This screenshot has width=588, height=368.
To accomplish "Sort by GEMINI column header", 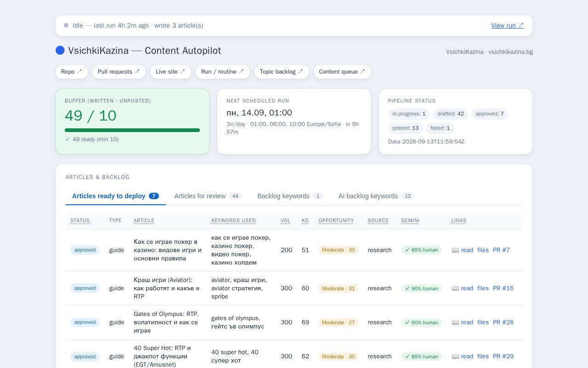I will pos(410,221).
